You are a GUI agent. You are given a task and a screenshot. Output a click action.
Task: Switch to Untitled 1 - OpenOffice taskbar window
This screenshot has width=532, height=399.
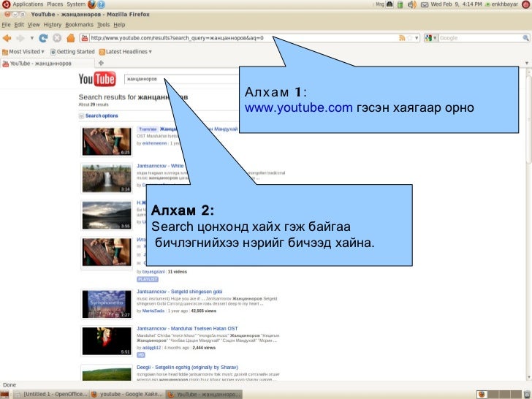tap(51, 395)
